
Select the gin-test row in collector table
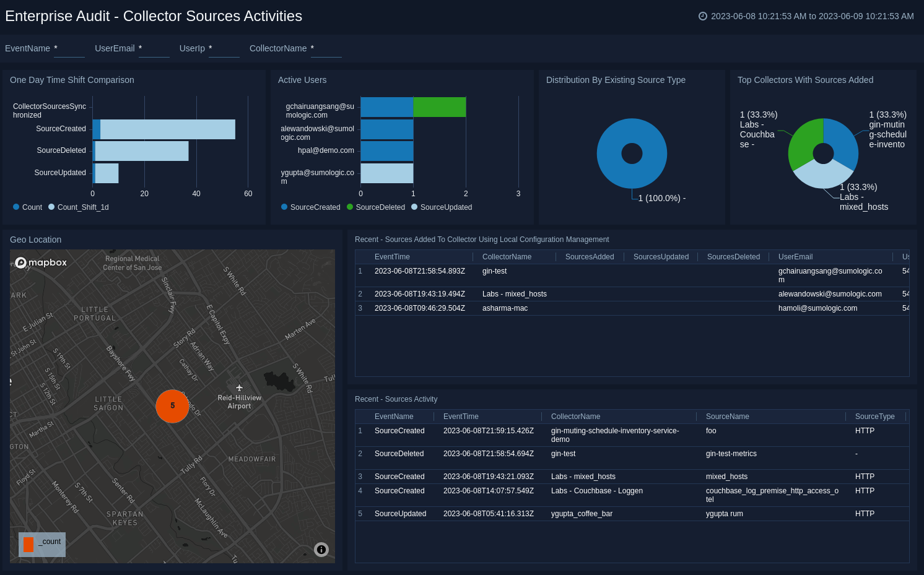[494, 271]
